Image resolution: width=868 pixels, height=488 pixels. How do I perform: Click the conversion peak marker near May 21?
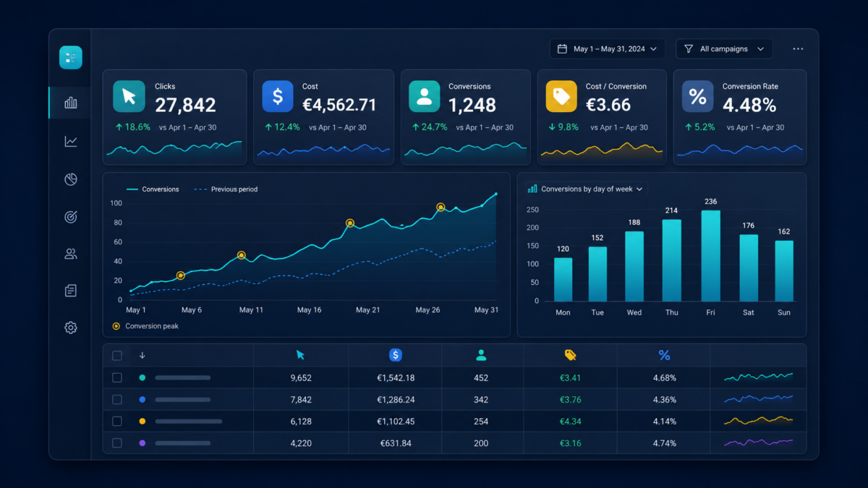coord(350,223)
